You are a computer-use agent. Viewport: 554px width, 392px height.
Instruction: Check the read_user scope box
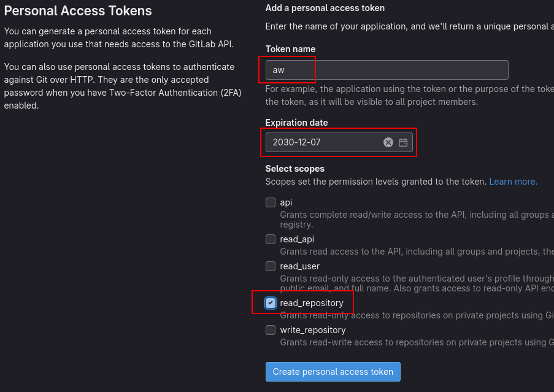click(x=271, y=266)
